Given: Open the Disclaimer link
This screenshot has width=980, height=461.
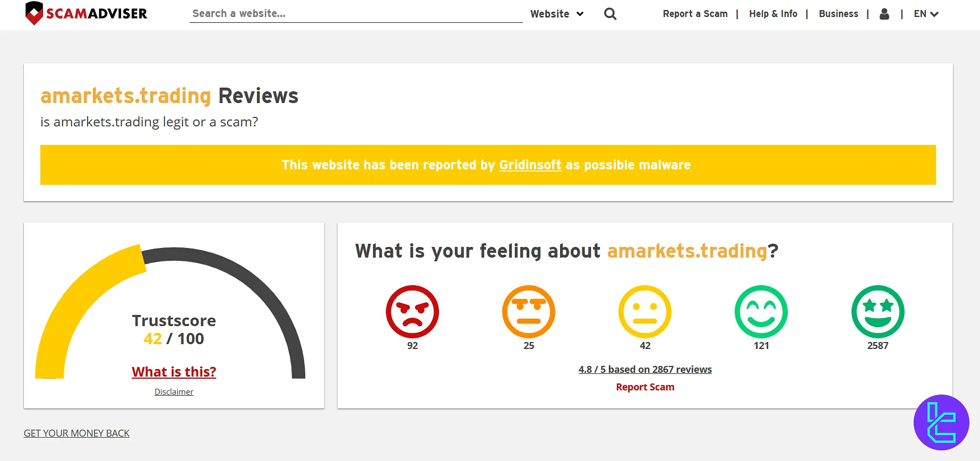Looking at the screenshot, I should pyautogui.click(x=174, y=392).
